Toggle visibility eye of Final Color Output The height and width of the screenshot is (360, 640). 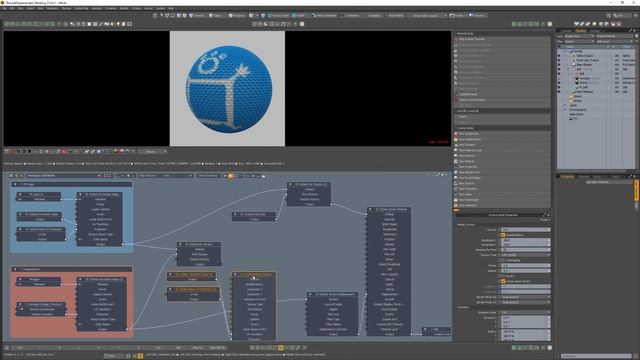(x=559, y=60)
